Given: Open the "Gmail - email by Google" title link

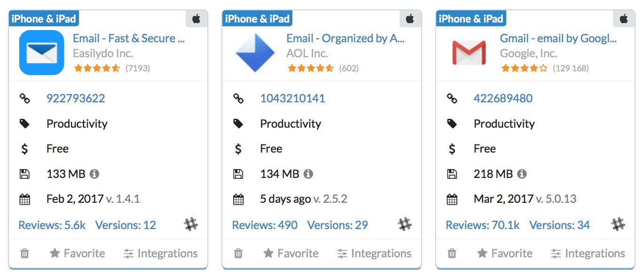Looking at the screenshot, I should tap(558, 38).
